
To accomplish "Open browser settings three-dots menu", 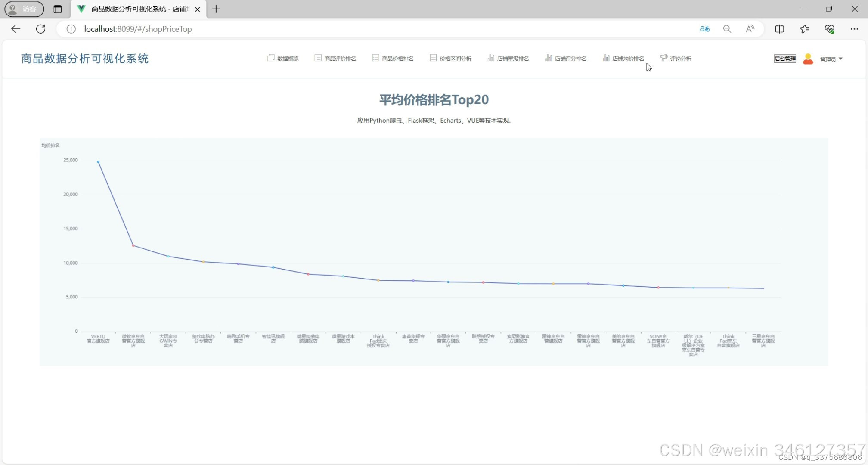I will pos(854,29).
